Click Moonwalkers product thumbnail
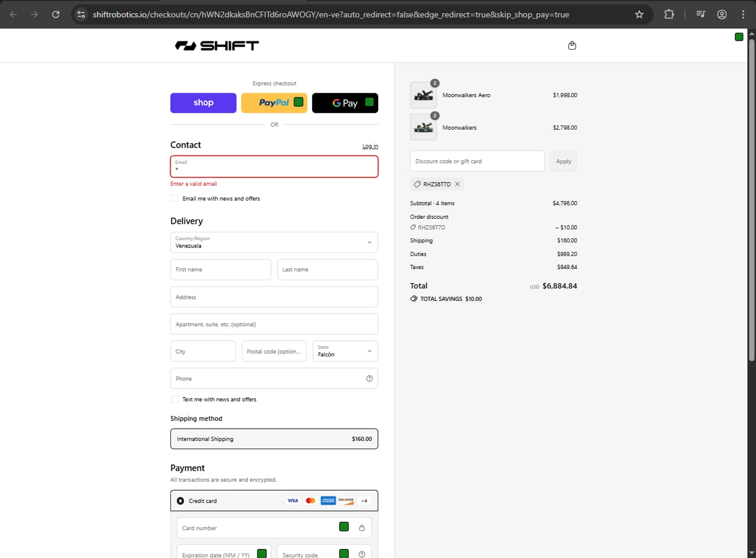 [x=423, y=127]
